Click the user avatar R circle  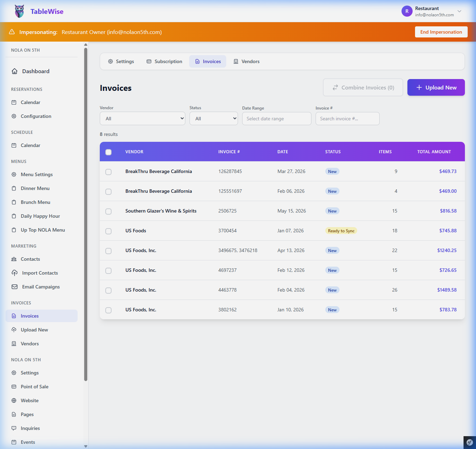(407, 11)
